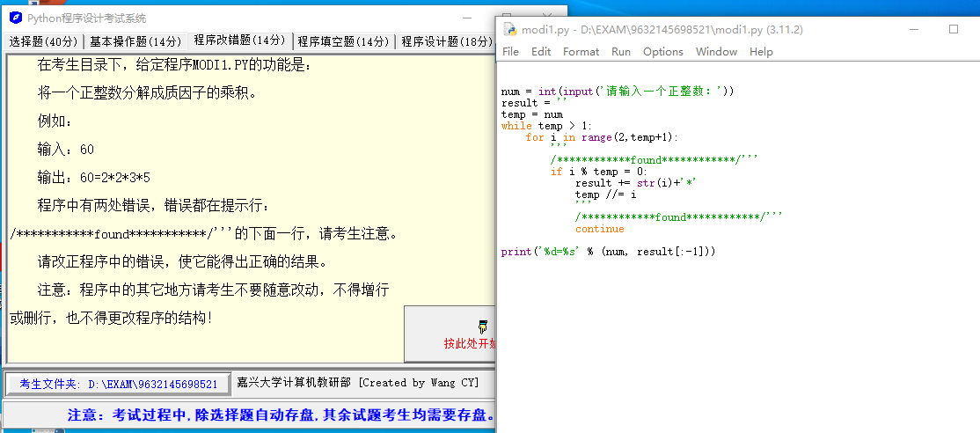Screen dimensions: 980x433
Task: Click the first found marker comment line
Action: pos(654,160)
